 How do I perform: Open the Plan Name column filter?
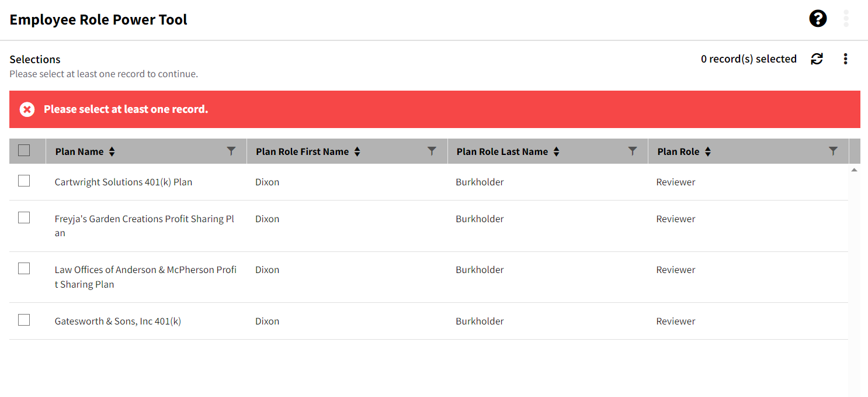(x=231, y=151)
